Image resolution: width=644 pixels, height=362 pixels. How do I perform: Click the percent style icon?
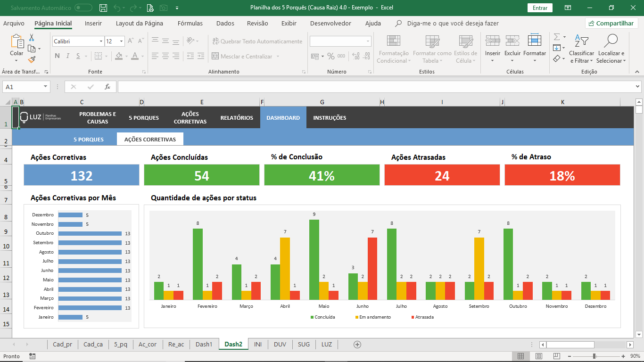(331, 56)
